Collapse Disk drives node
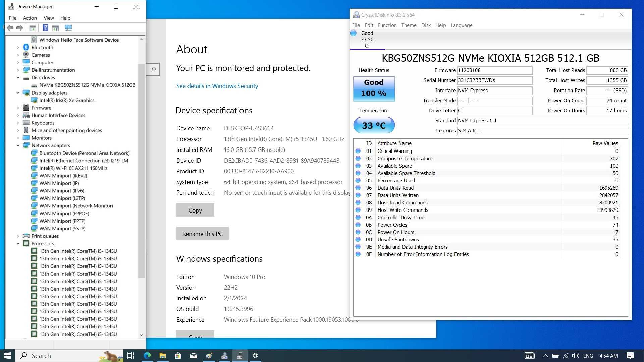The height and width of the screenshot is (362, 644). pyautogui.click(x=18, y=78)
